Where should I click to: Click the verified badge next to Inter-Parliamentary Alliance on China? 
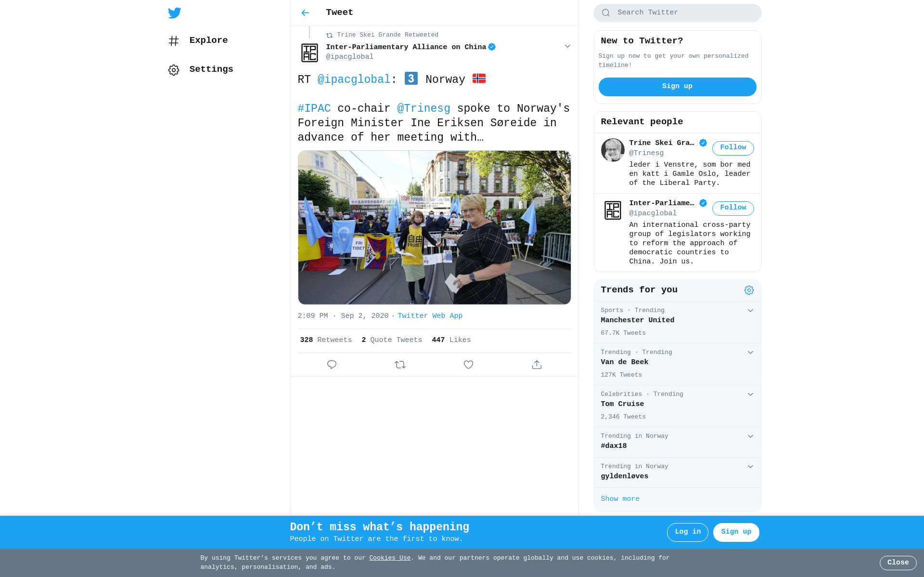492,47
